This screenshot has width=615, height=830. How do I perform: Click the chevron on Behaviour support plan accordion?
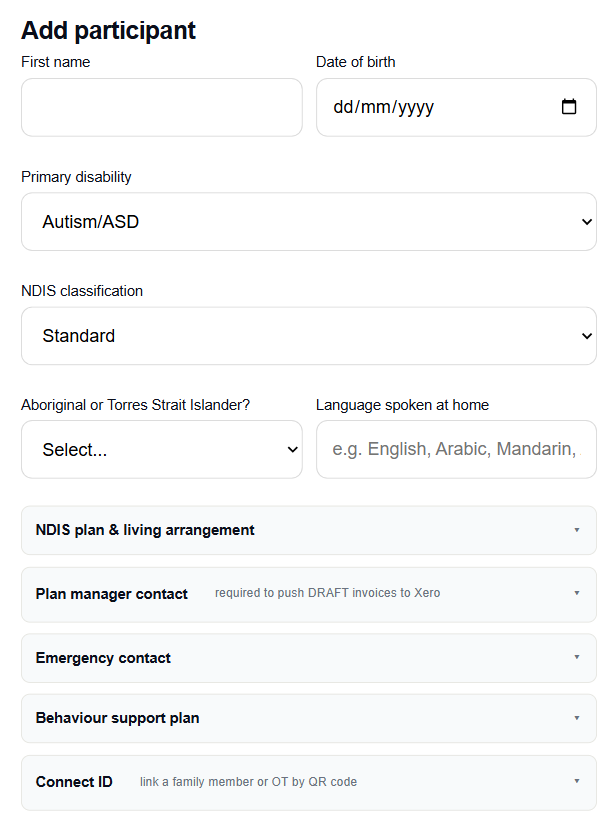577,717
